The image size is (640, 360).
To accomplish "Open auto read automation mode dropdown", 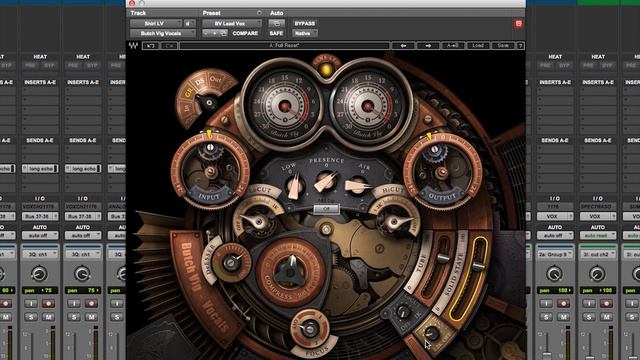I will tap(598, 236).
